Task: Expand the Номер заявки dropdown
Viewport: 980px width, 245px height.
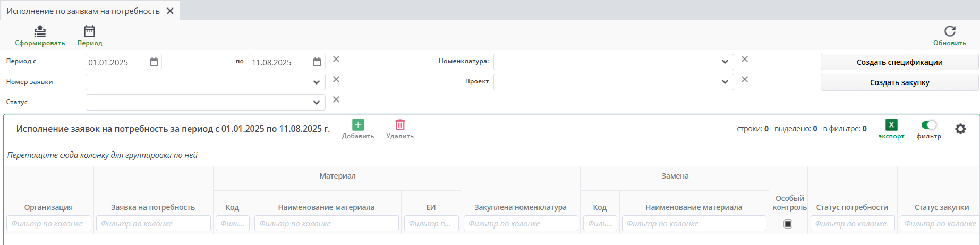Action: (x=317, y=82)
